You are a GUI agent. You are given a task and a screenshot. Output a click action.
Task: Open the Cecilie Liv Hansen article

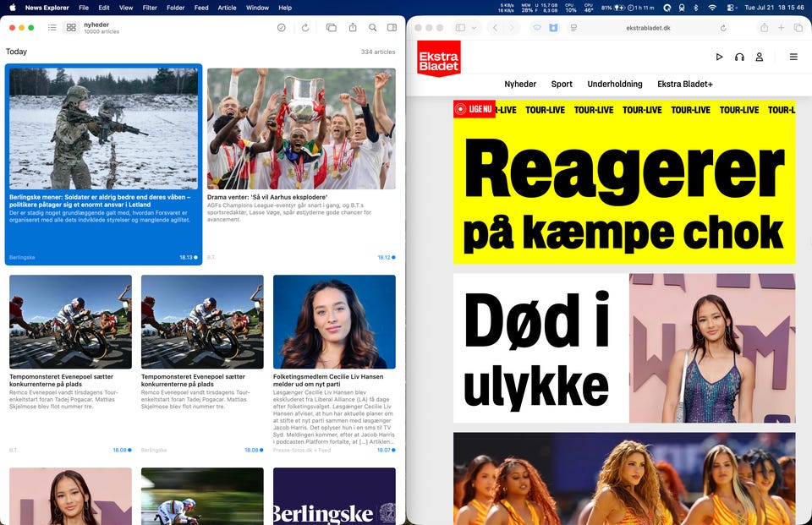click(335, 364)
